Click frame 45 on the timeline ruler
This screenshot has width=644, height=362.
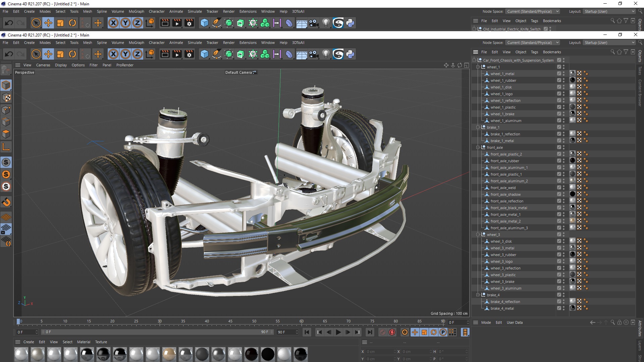click(230, 321)
